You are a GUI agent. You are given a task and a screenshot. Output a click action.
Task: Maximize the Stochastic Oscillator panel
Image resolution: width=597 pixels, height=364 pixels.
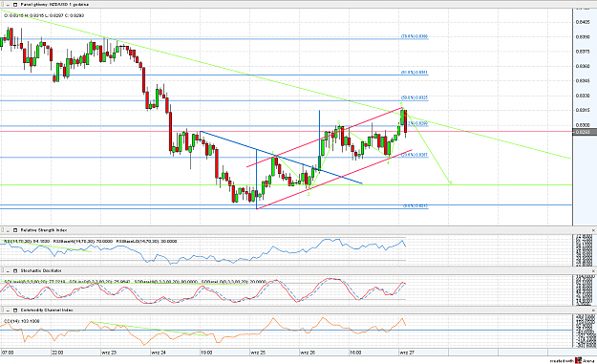pos(15,270)
